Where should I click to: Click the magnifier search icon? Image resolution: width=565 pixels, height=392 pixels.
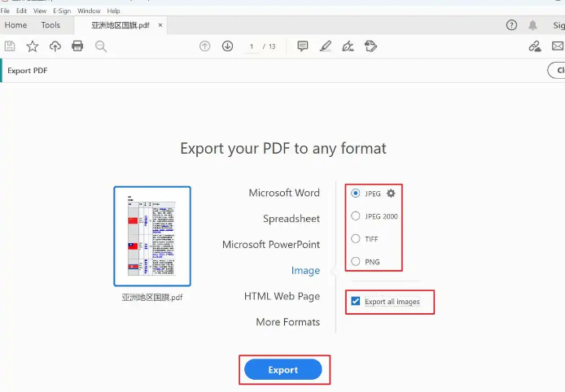[100, 46]
